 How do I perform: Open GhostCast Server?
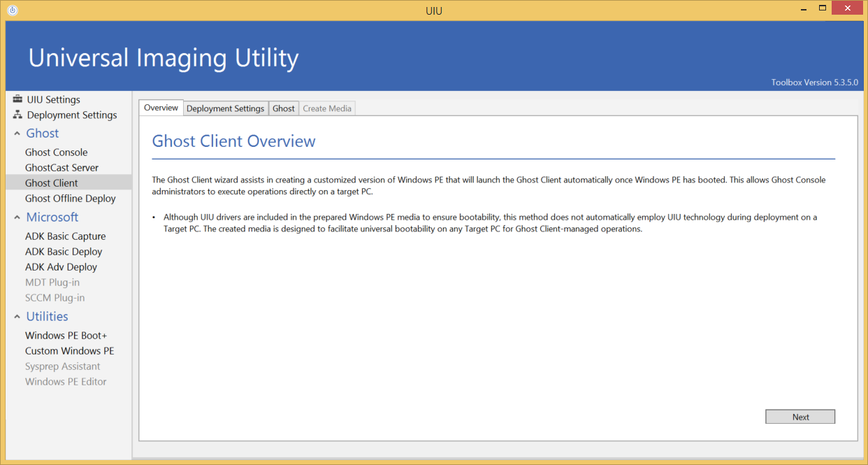coord(62,167)
